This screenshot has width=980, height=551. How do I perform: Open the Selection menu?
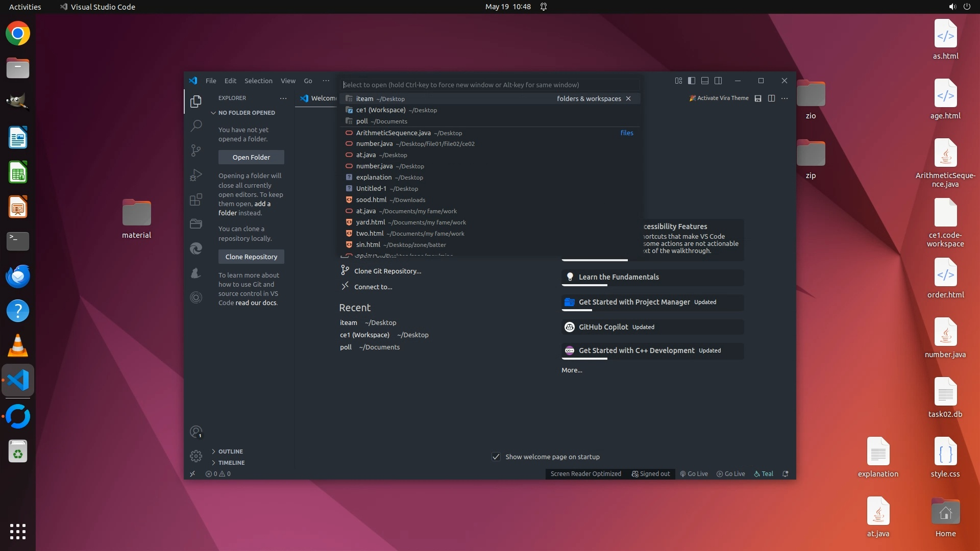(x=258, y=81)
